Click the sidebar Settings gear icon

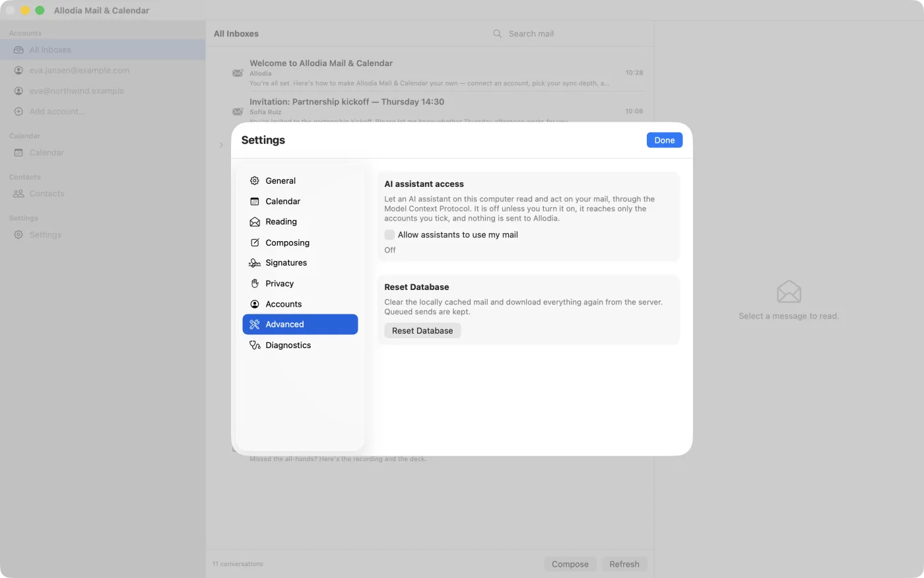point(18,235)
